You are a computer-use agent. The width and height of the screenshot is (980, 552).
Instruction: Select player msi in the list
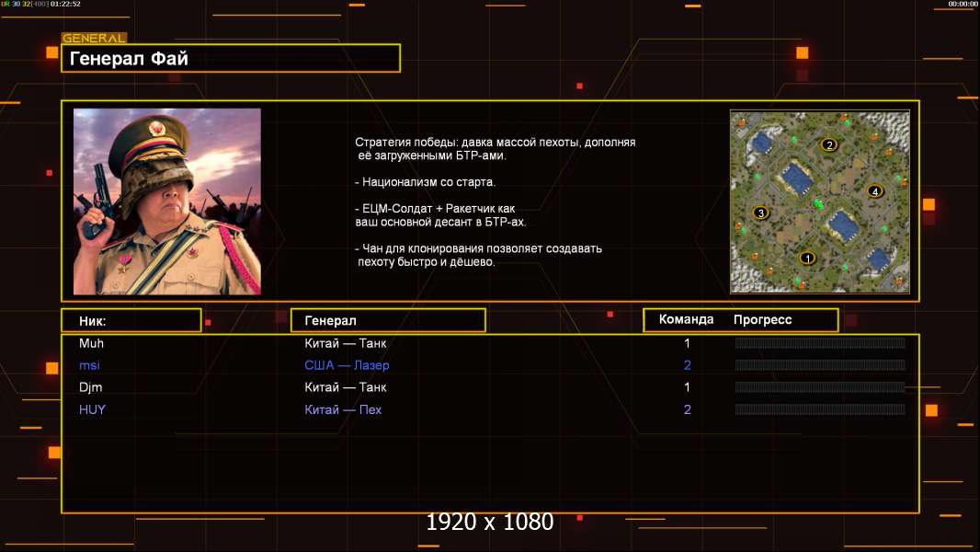pos(90,365)
